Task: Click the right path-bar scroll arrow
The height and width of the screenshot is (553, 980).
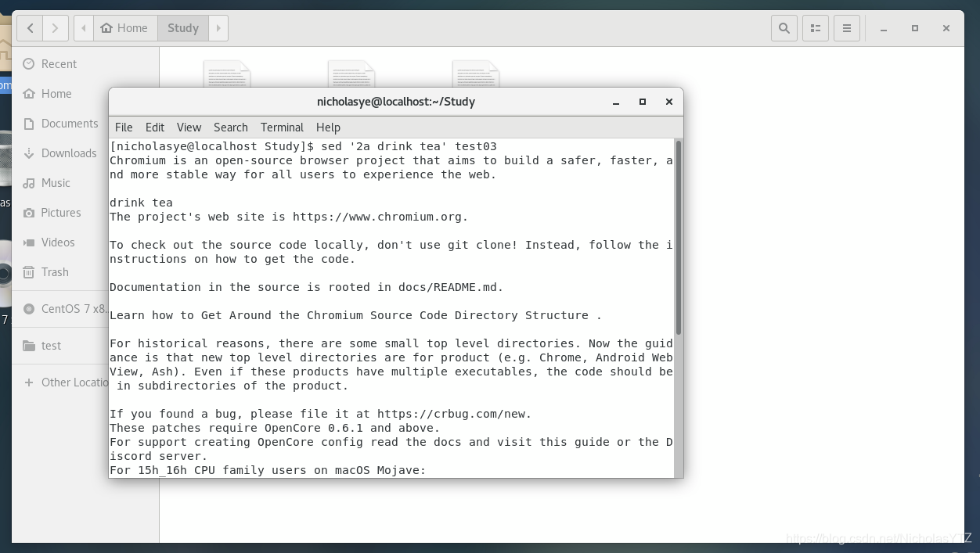Action: pyautogui.click(x=218, y=28)
